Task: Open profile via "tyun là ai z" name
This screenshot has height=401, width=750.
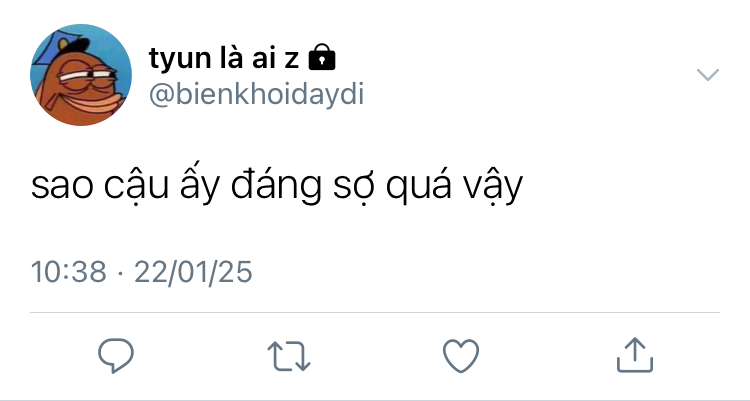Action: coord(224,58)
